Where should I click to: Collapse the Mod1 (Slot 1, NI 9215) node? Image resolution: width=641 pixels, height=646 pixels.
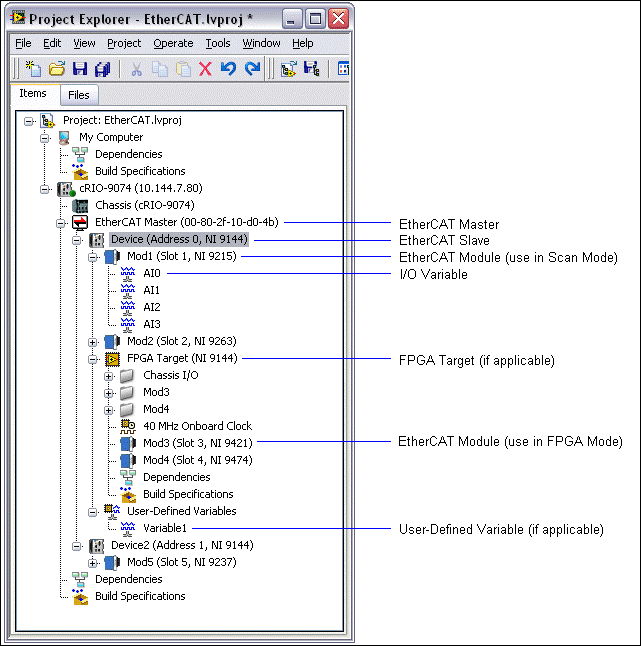pos(93,257)
